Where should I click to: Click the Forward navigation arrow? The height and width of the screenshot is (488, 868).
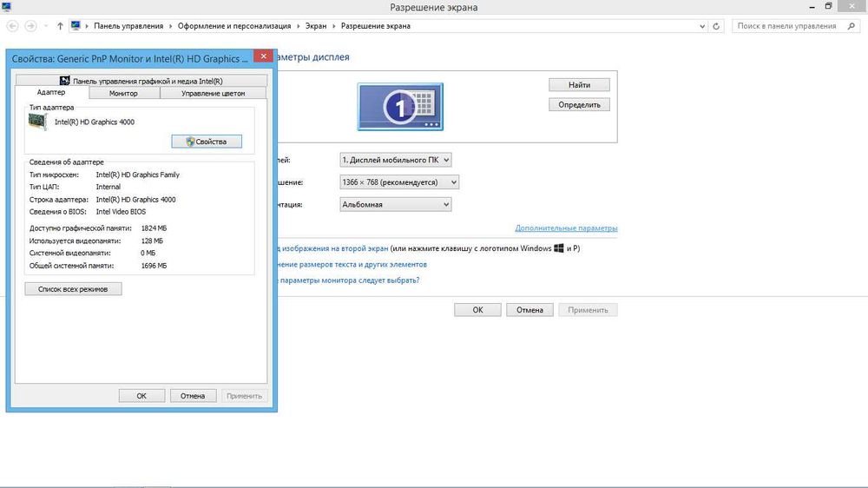[x=31, y=26]
